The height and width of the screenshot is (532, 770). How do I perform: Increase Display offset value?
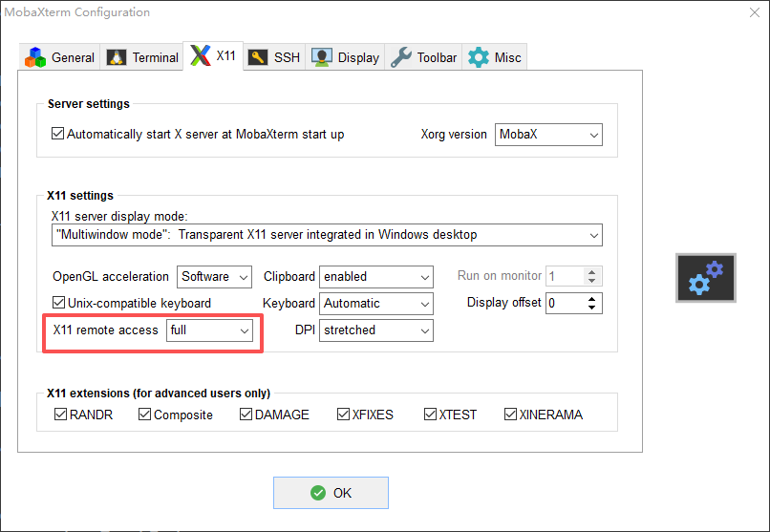(x=591, y=298)
